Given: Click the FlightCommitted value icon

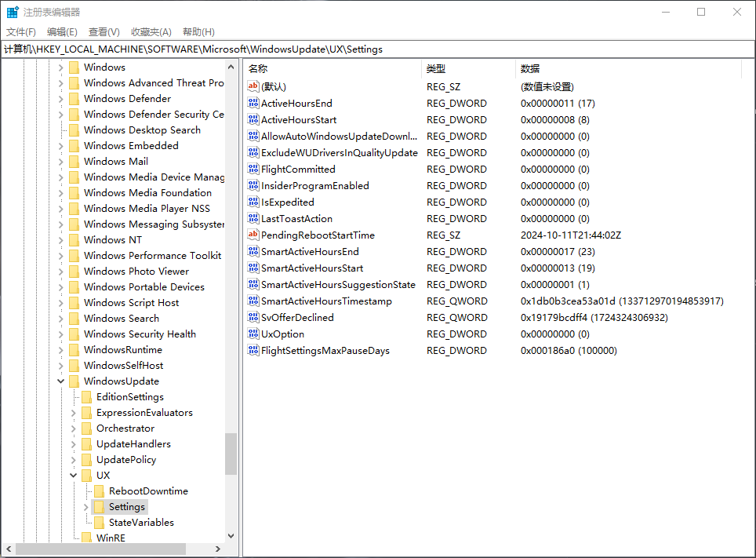Looking at the screenshot, I should tap(253, 169).
